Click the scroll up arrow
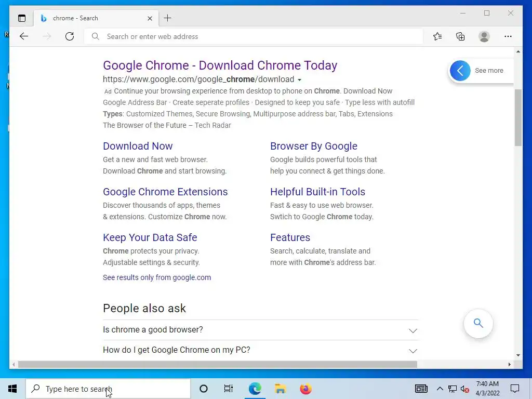Viewport: 532px width, 399px height. [x=518, y=51]
